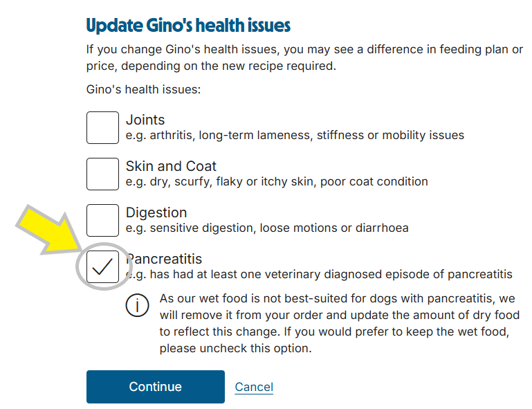Click the feeding plan or price paragraph
532x409 pixels.
(304, 58)
